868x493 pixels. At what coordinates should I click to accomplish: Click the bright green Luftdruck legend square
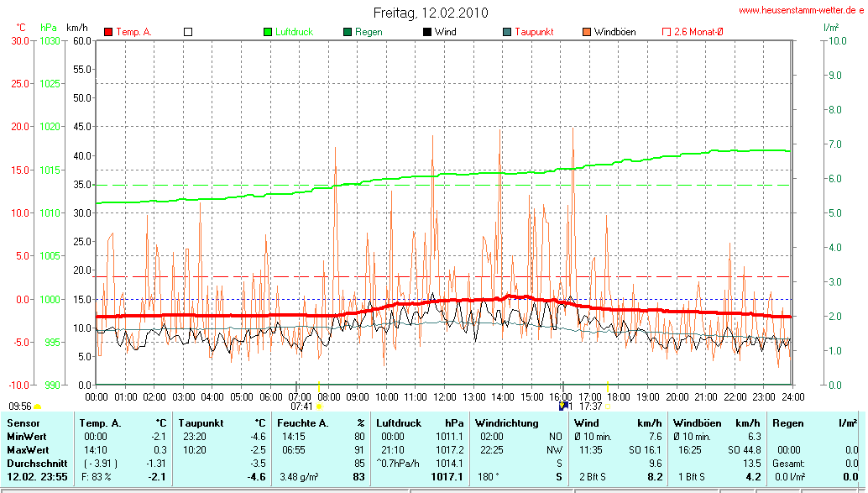pos(268,32)
